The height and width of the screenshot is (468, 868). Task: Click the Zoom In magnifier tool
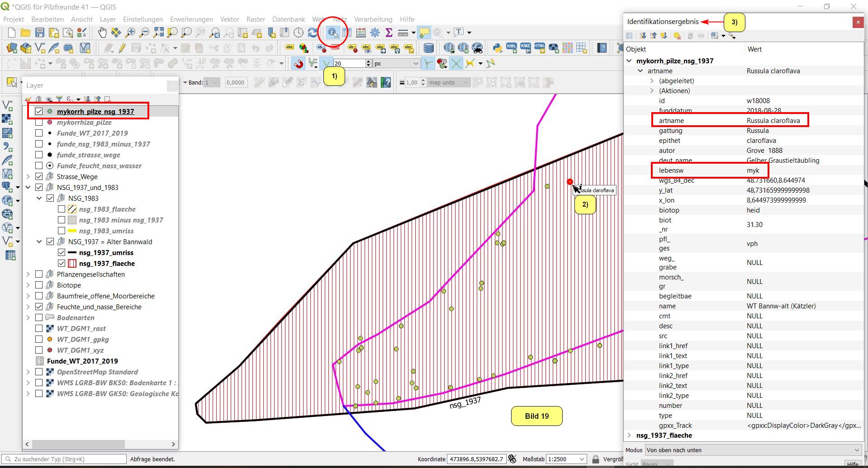click(x=130, y=33)
